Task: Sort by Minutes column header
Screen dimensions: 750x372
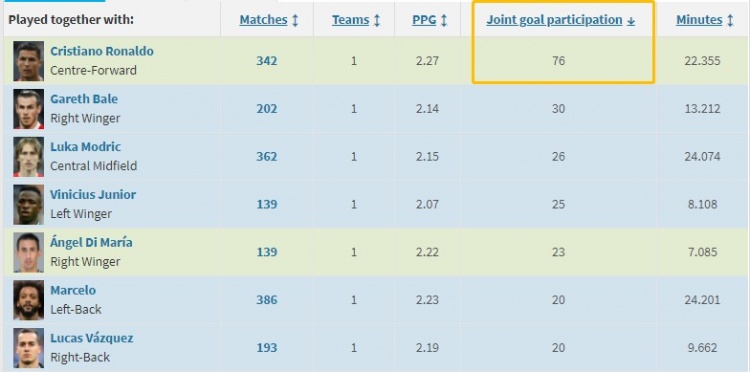Action: coord(699,20)
